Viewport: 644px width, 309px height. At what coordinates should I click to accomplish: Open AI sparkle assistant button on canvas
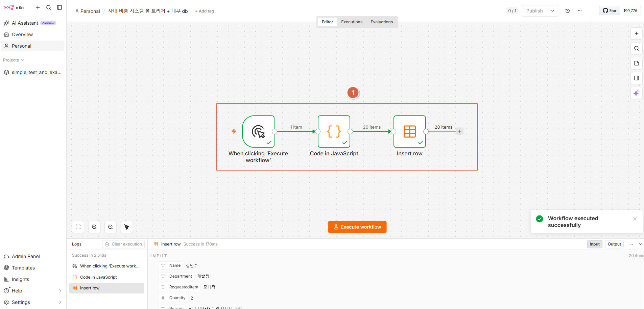point(637,93)
